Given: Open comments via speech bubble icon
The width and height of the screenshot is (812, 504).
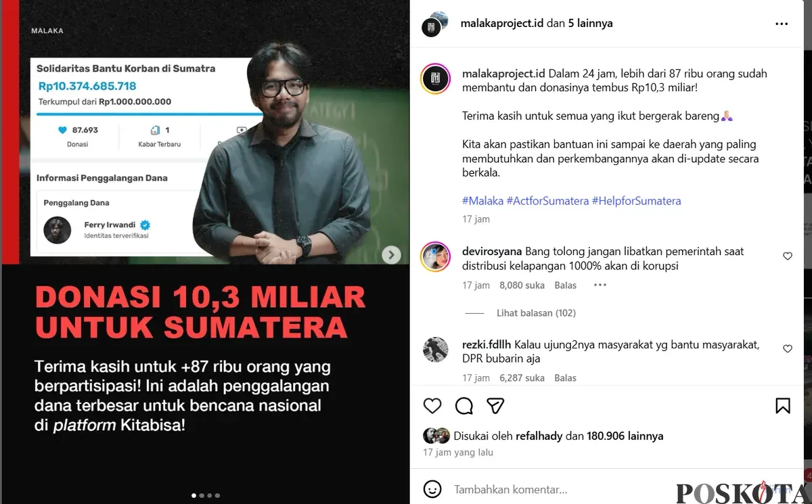Looking at the screenshot, I should click(464, 405).
